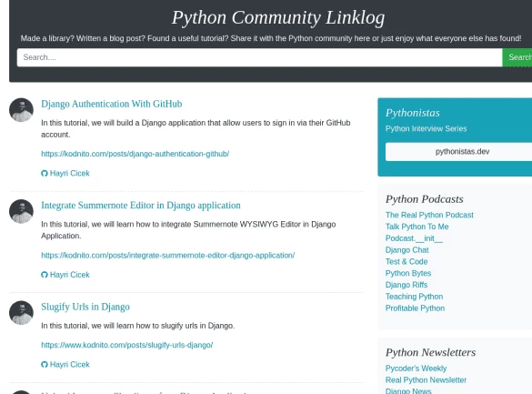Click the Pythonistas card heading

pos(413,113)
